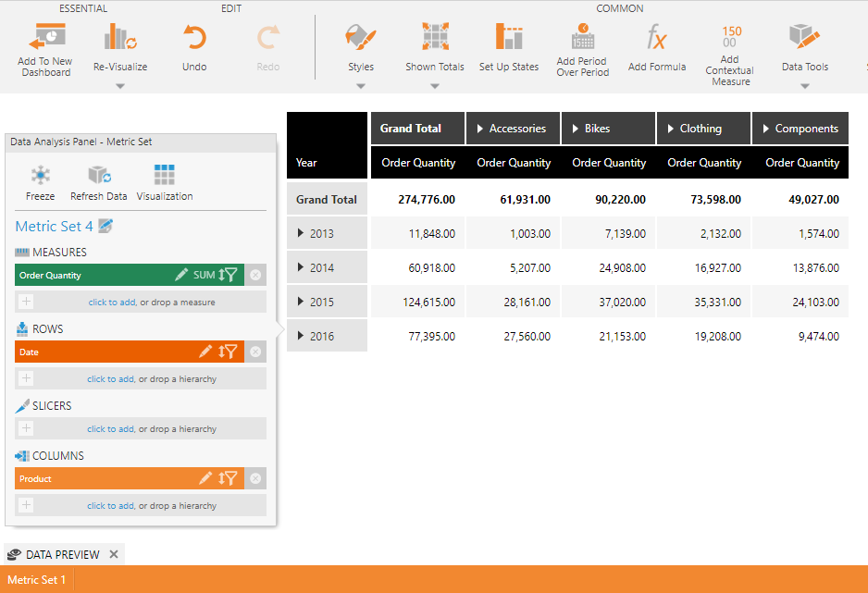
Task: Click the plus button under Measures
Action: coord(26,302)
